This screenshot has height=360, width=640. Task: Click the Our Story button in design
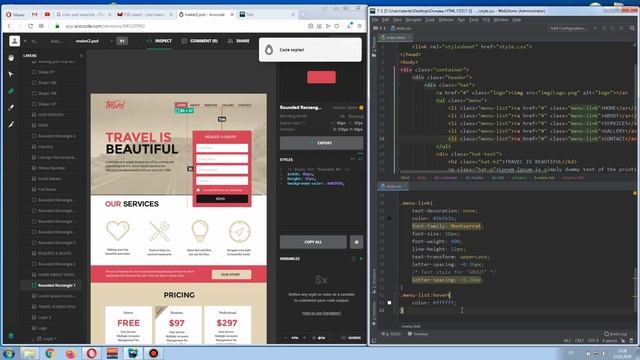[231, 274]
